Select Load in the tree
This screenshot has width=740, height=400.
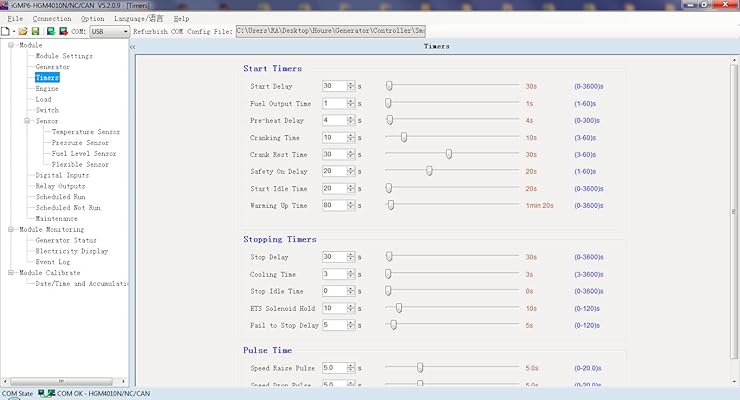click(43, 100)
